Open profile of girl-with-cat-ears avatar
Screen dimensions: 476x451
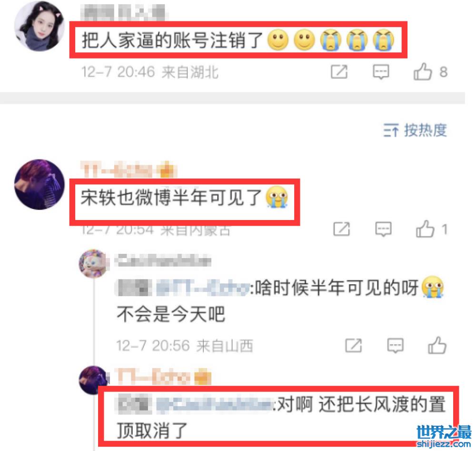click(40, 26)
